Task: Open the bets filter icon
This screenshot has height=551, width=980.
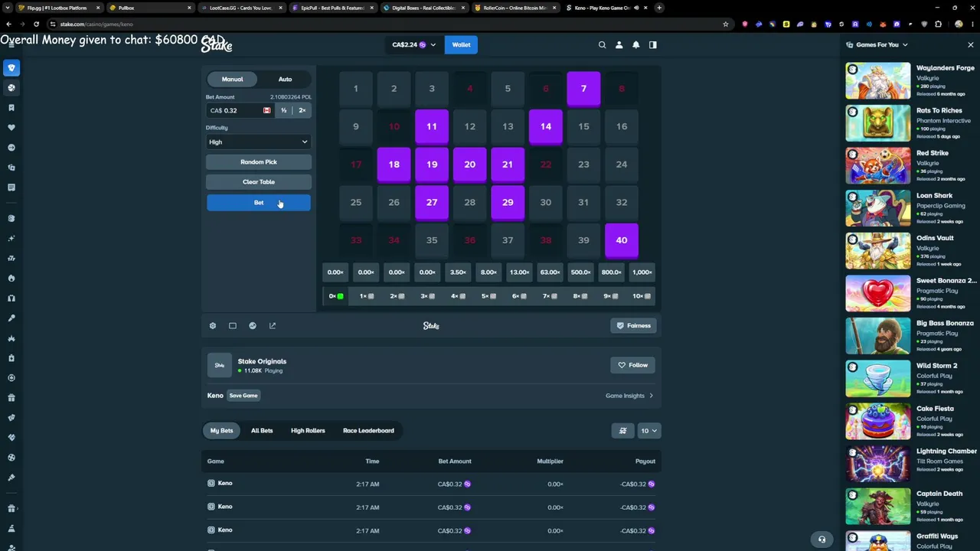Action: tap(622, 431)
